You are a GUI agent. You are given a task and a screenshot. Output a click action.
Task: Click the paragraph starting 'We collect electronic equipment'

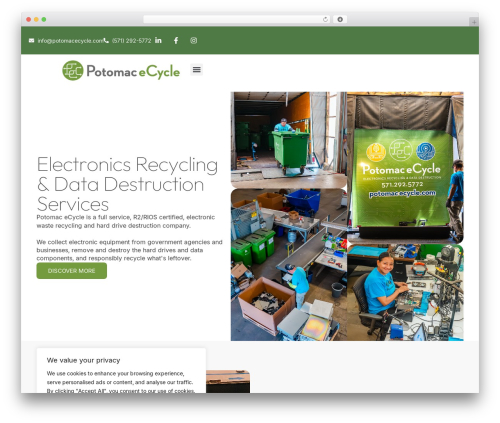[x=129, y=250]
